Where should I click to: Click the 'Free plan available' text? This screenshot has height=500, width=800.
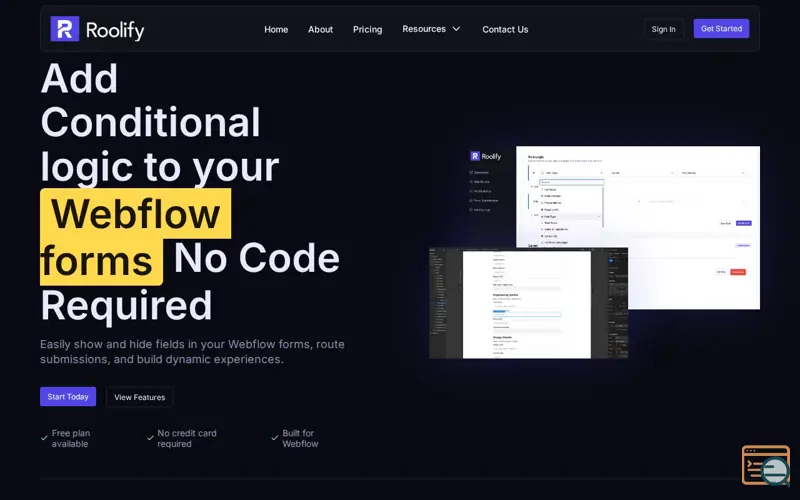click(71, 438)
